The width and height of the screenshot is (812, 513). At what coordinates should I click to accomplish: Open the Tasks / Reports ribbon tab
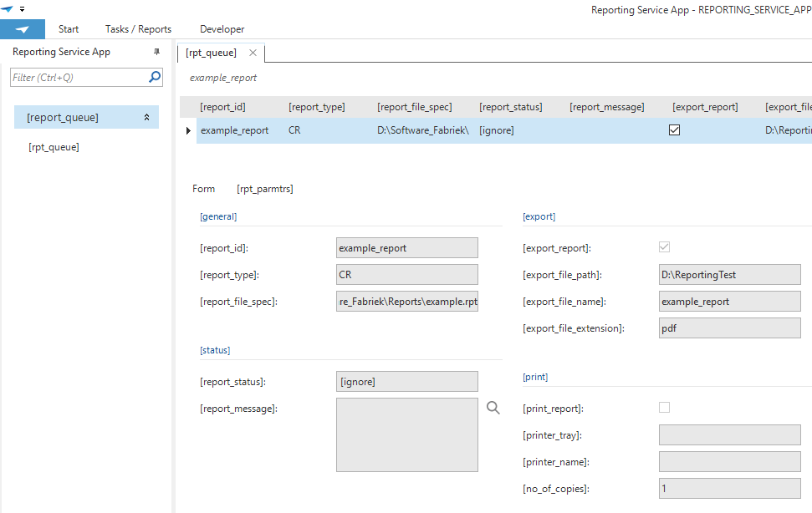(x=137, y=28)
